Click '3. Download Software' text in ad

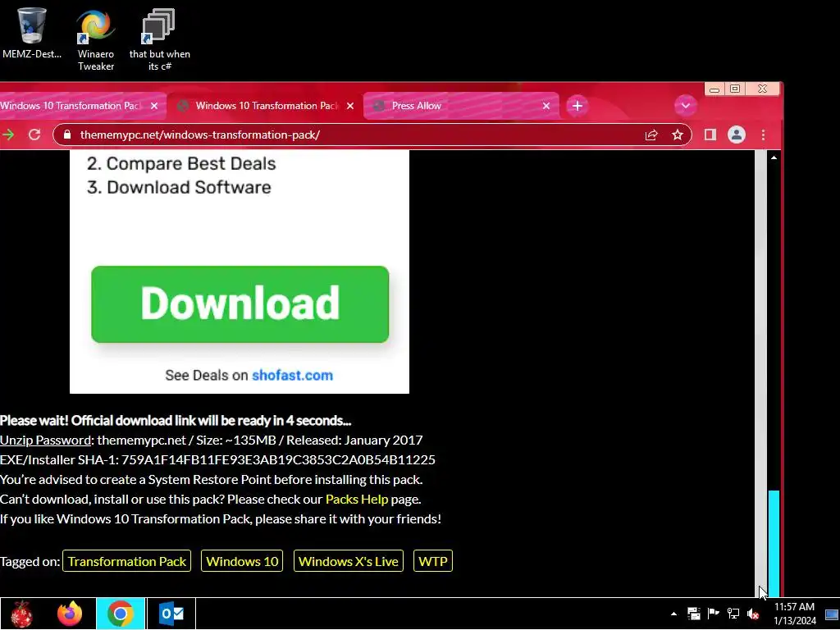pos(179,188)
